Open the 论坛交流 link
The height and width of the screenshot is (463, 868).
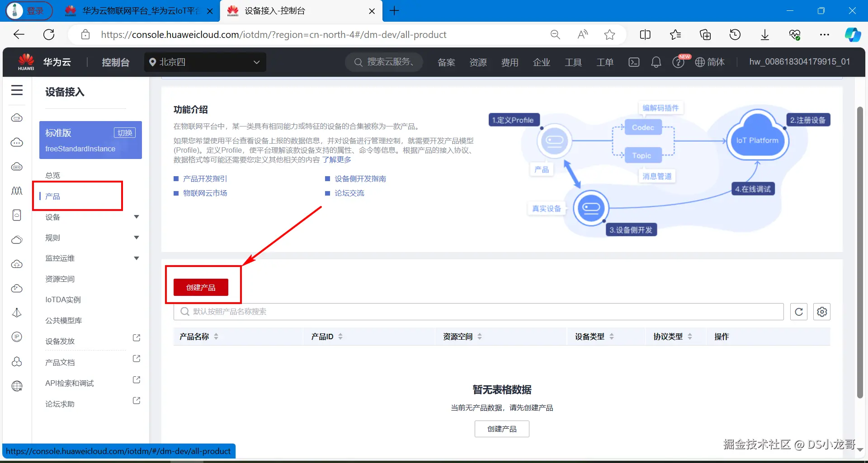coord(349,193)
